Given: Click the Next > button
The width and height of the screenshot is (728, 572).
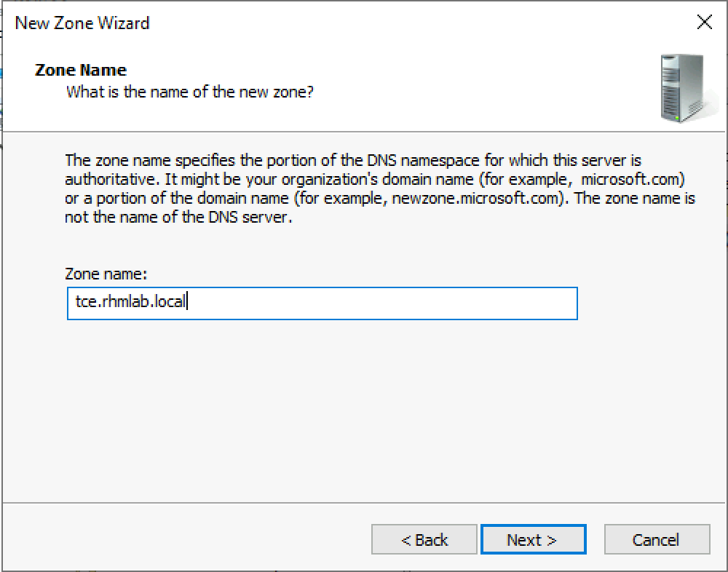Looking at the screenshot, I should pos(534,539).
